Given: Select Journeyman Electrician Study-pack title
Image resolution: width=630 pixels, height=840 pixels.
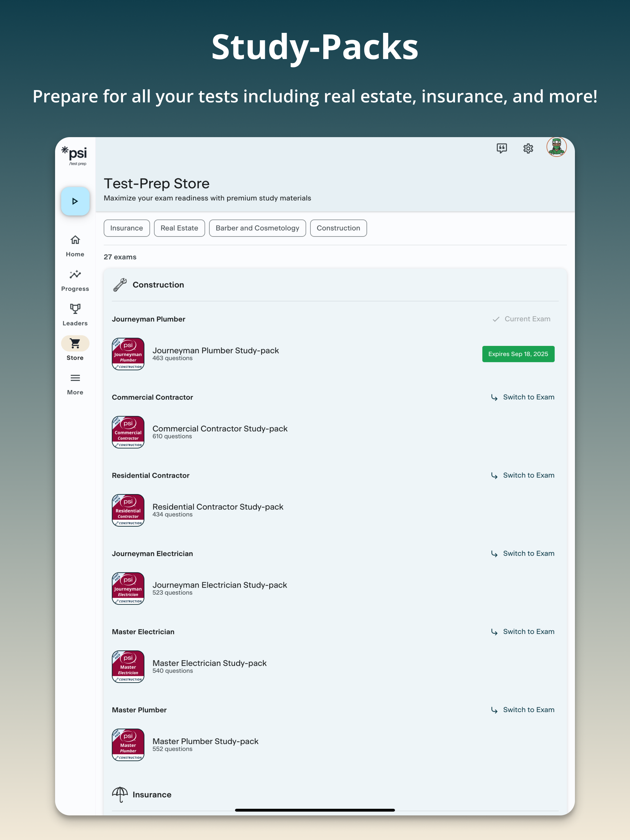Looking at the screenshot, I should pyautogui.click(x=220, y=585).
